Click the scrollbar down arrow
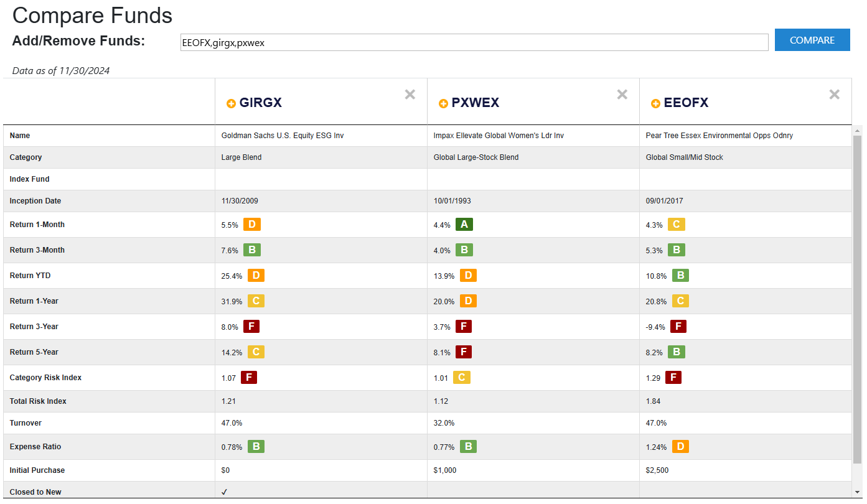This screenshot has width=867, height=504. point(857,492)
